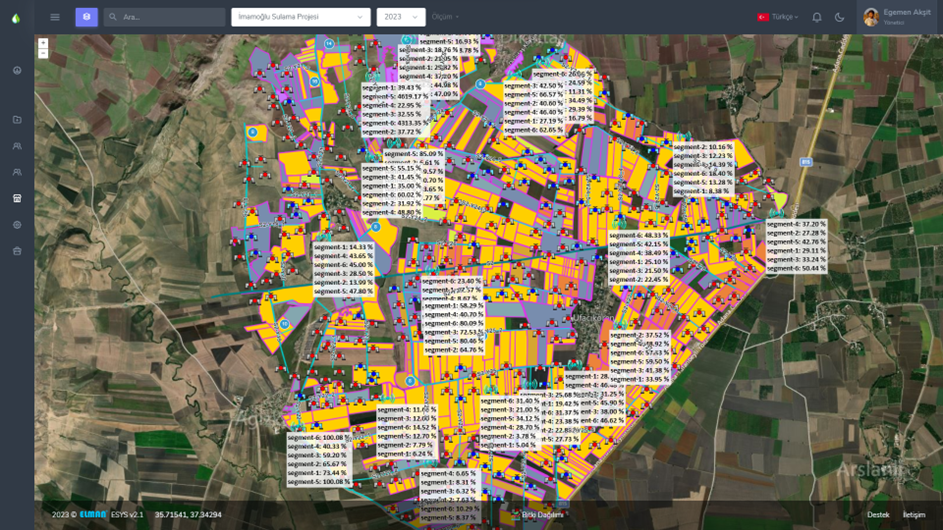
Task: Open the 2023 year dropdown
Action: click(401, 17)
